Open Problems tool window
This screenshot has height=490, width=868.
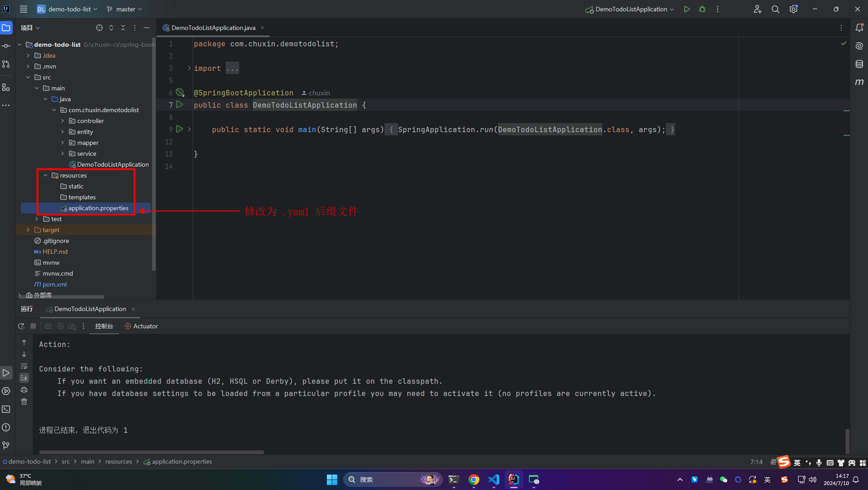(6, 427)
